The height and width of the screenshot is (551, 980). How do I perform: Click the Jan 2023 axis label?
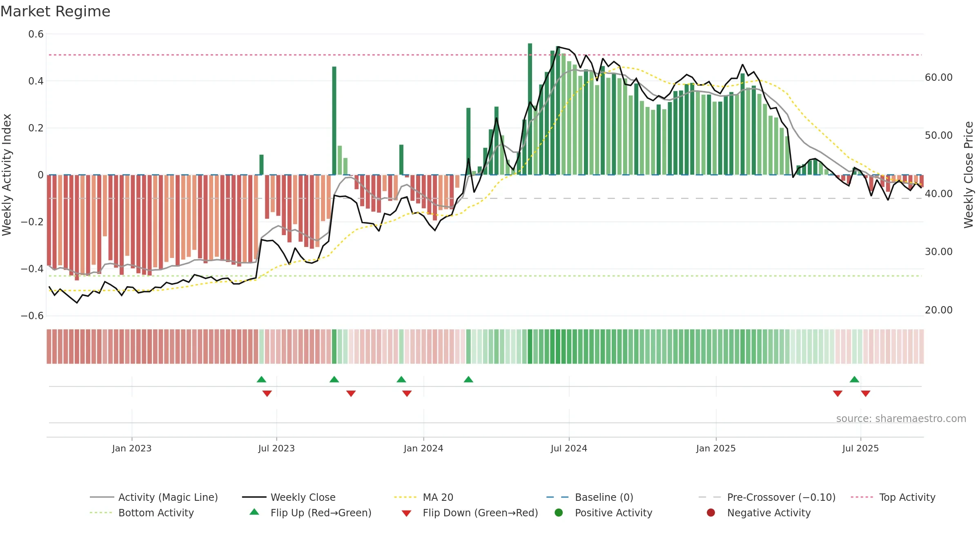tap(132, 448)
